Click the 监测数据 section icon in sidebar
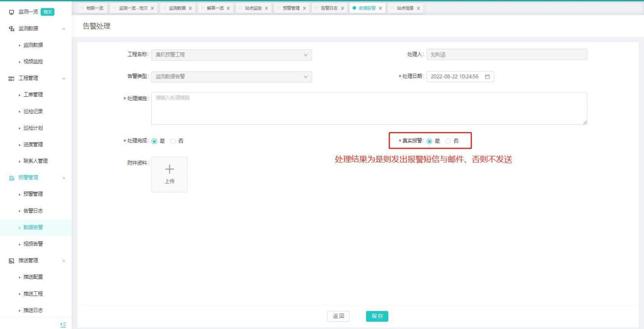 click(11, 29)
